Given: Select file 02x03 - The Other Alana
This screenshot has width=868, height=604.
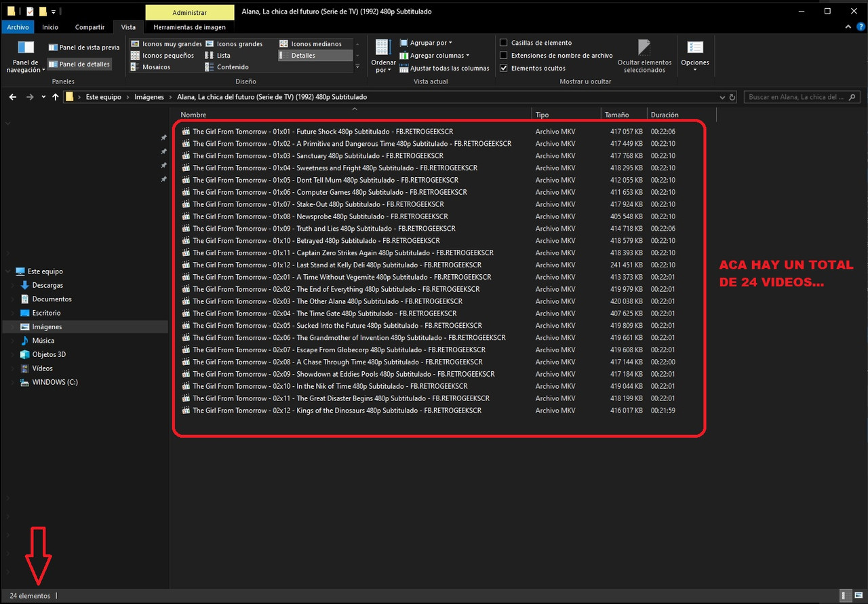Looking at the screenshot, I should [328, 301].
